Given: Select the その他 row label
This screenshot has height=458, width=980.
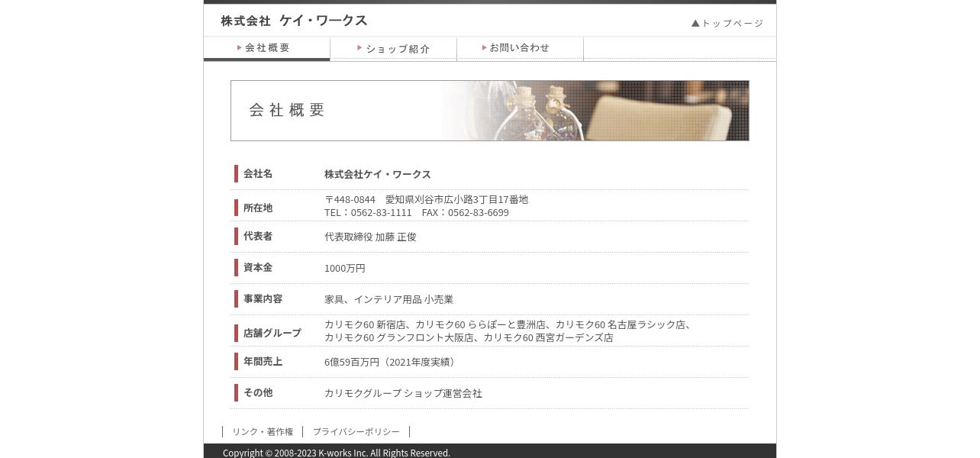Looking at the screenshot, I should tap(258, 392).
